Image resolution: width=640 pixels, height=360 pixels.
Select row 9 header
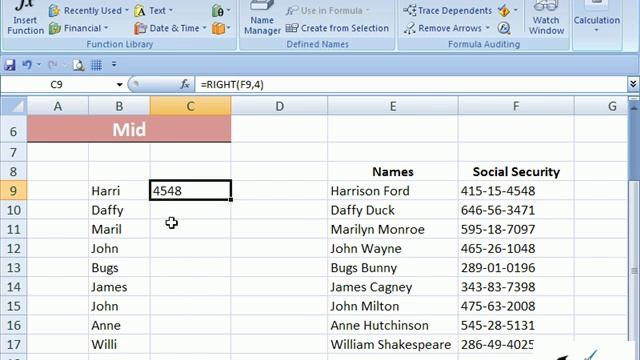tap(13, 191)
